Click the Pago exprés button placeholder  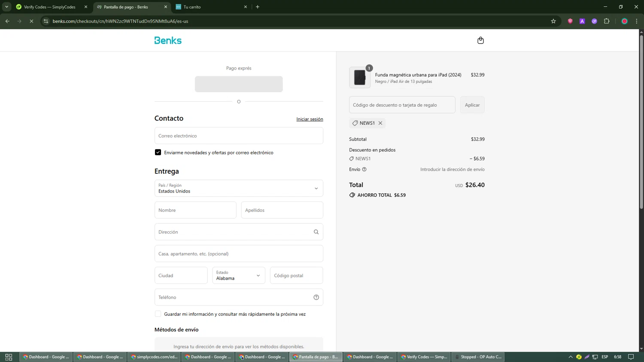239,84
